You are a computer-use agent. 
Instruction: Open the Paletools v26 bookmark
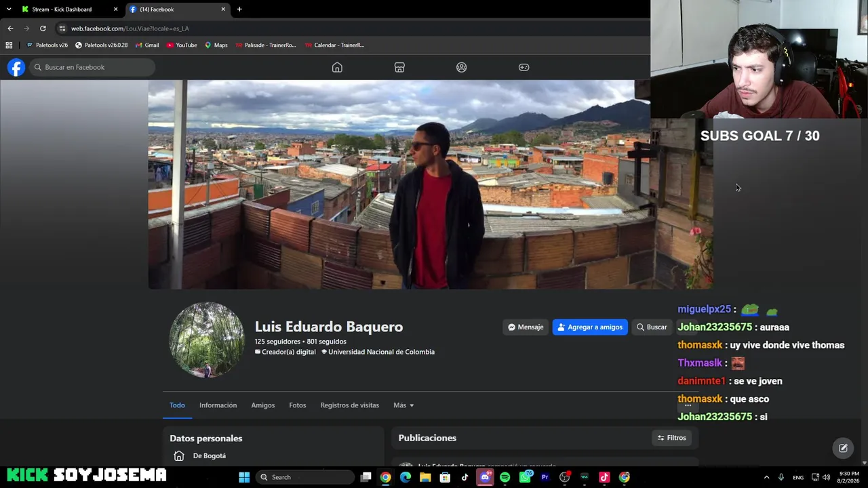pos(47,45)
